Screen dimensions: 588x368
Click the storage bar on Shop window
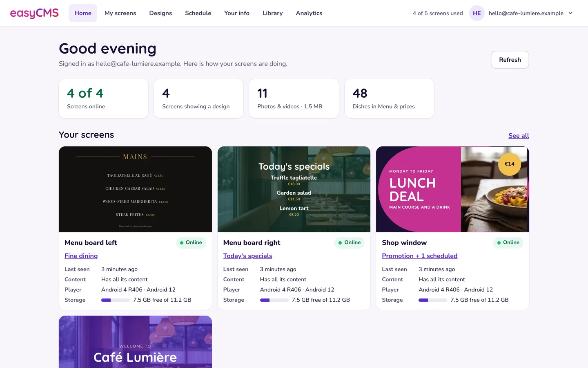433,300
